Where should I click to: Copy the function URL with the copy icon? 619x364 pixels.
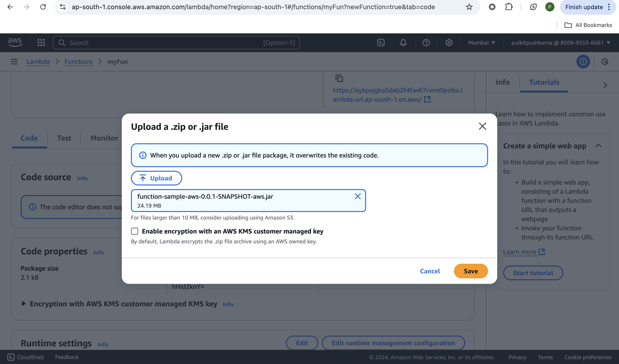pyautogui.click(x=339, y=78)
